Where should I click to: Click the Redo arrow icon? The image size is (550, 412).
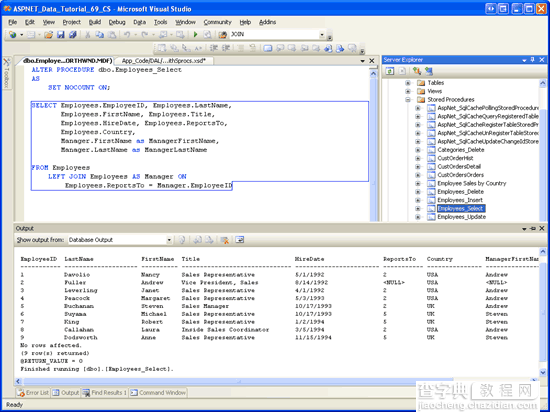144,35
